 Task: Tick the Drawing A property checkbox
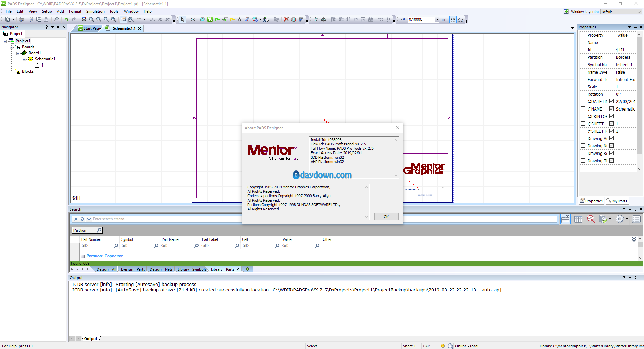(x=583, y=138)
